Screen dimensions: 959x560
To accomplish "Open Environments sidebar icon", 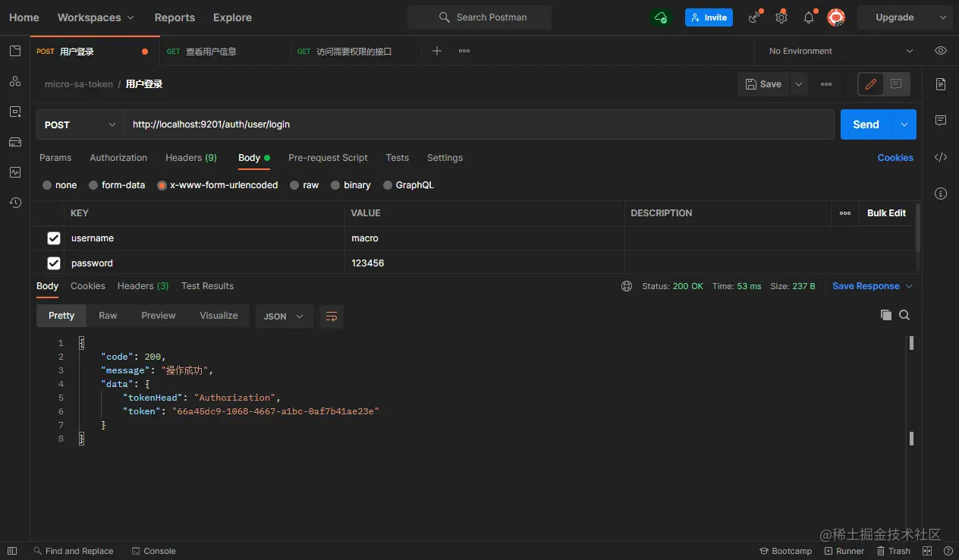I will click(15, 112).
